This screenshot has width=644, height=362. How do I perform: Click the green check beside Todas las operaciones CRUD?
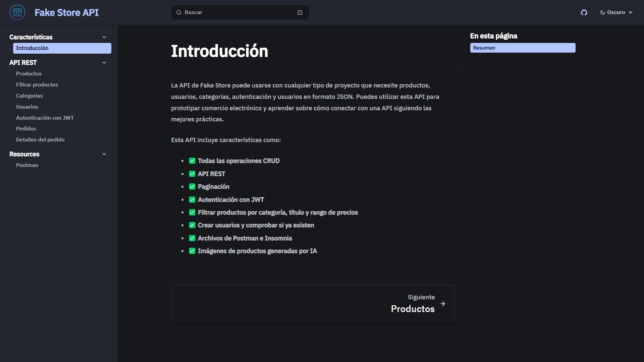[x=192, y=161]
